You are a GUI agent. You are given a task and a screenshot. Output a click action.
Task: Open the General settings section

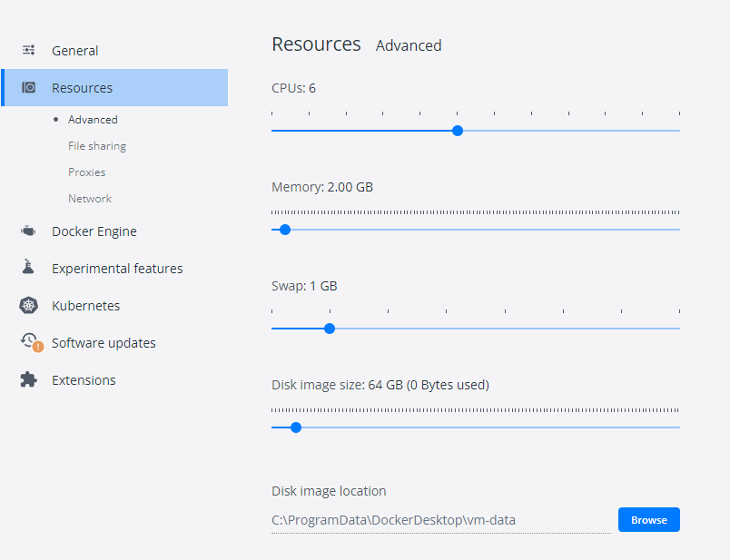(75, 51)
